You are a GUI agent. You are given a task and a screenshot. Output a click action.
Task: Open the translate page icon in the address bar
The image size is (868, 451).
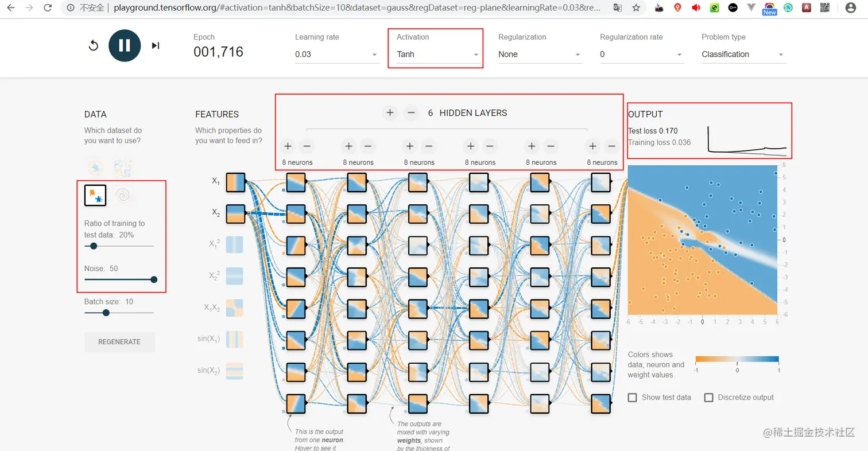point(618,8)
